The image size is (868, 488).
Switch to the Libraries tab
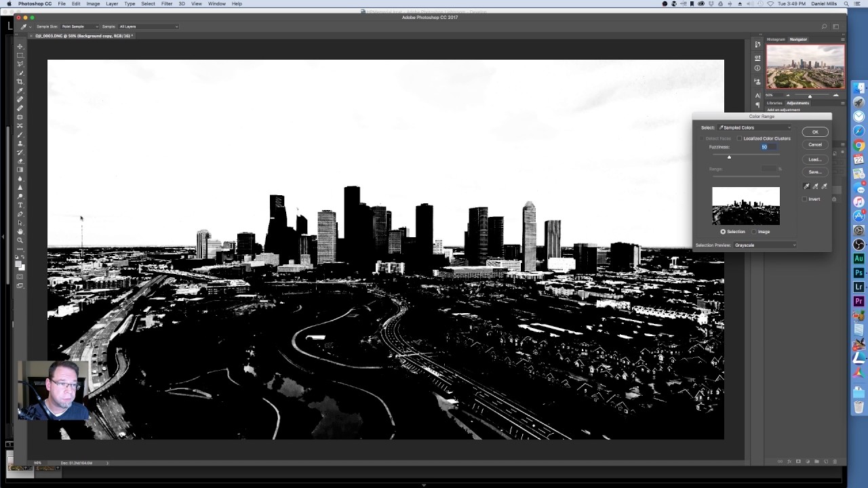click(774, 103)
